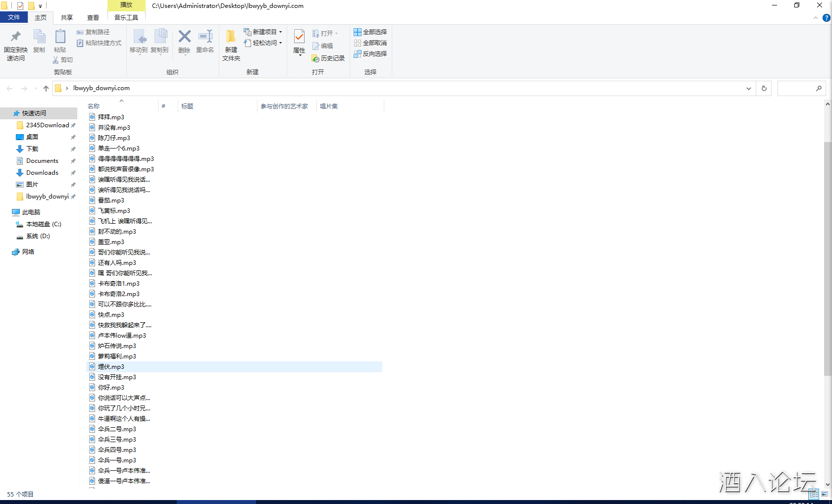Open the 文件 (File) menu

(14, 18)
